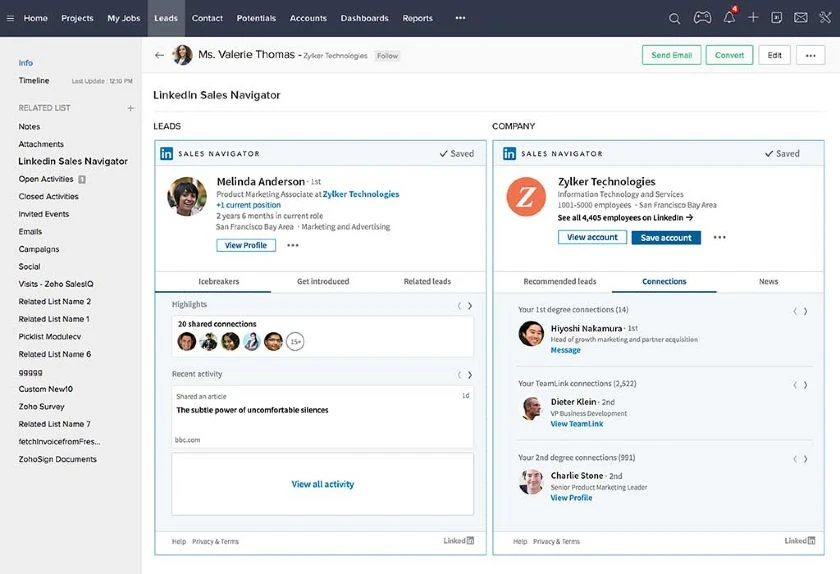Open more options beside View Profile
This screenshot has width=840, height=574.
point(292,245)
